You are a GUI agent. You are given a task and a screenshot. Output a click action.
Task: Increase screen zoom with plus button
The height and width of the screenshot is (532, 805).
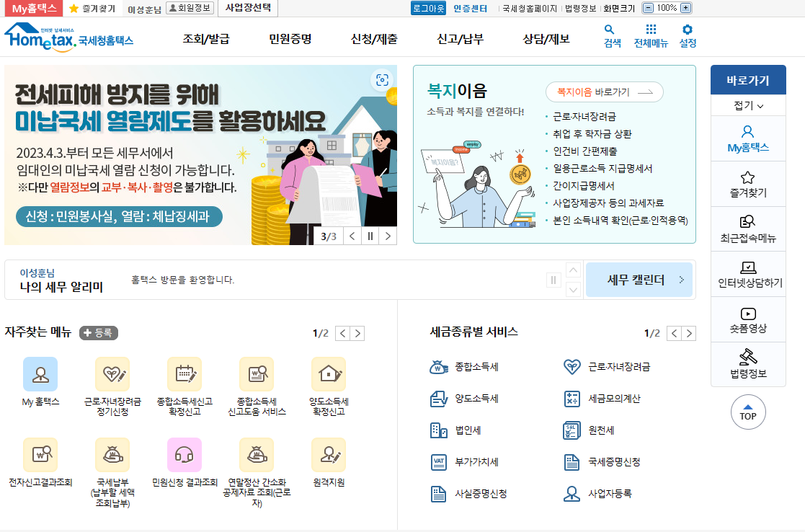pyautogui.click(x=685, y=8)
